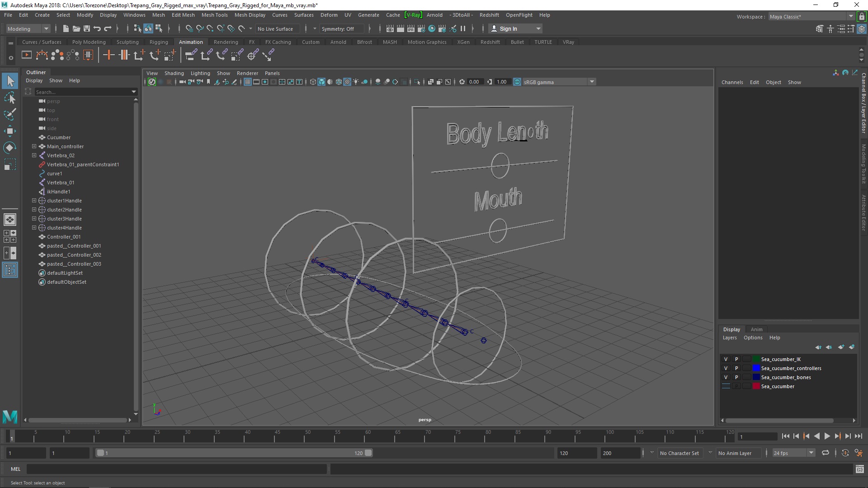Click the Redo arrow icon

108,28
